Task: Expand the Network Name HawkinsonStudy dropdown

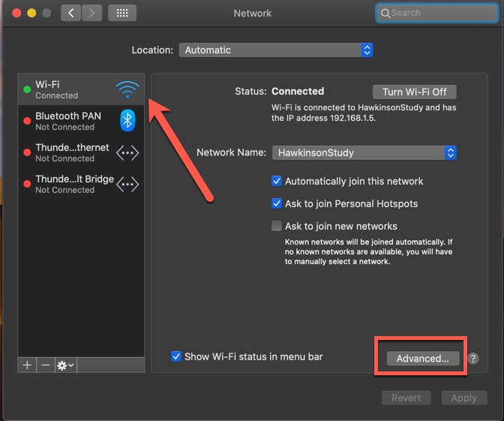Action: pos(364,152)
